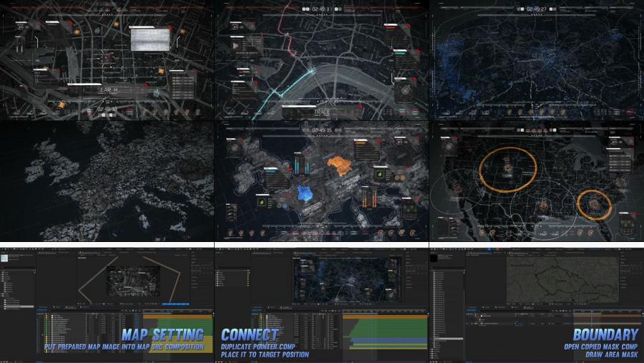Select the orange highlighted region on the center map

tap(341, 164)
